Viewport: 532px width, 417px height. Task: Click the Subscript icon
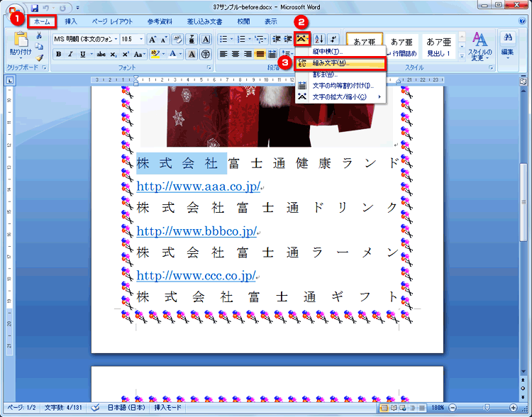[x=113, y=55]
